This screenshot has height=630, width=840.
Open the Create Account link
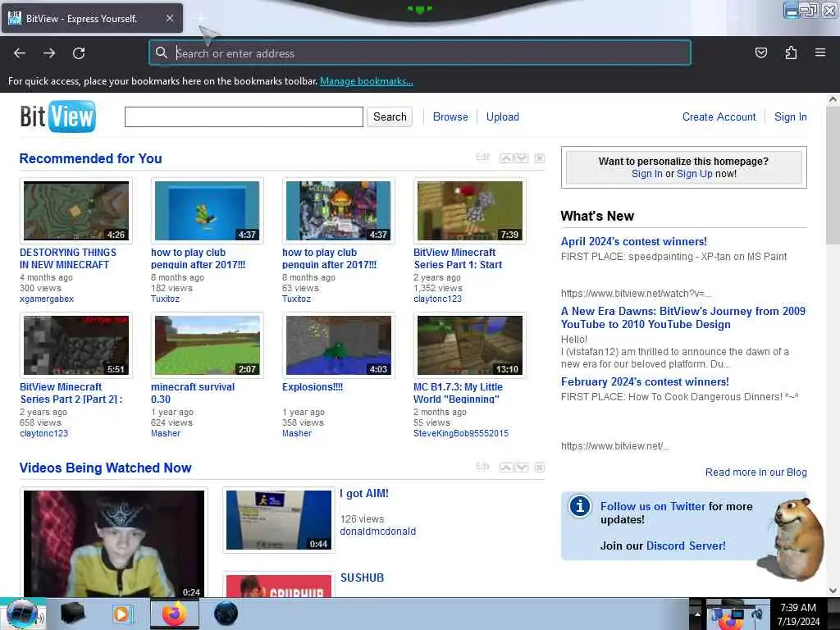point(719,116)
